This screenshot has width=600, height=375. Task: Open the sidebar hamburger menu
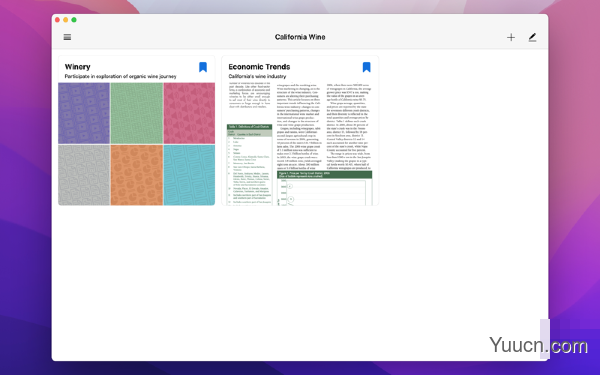click(67, 37)
